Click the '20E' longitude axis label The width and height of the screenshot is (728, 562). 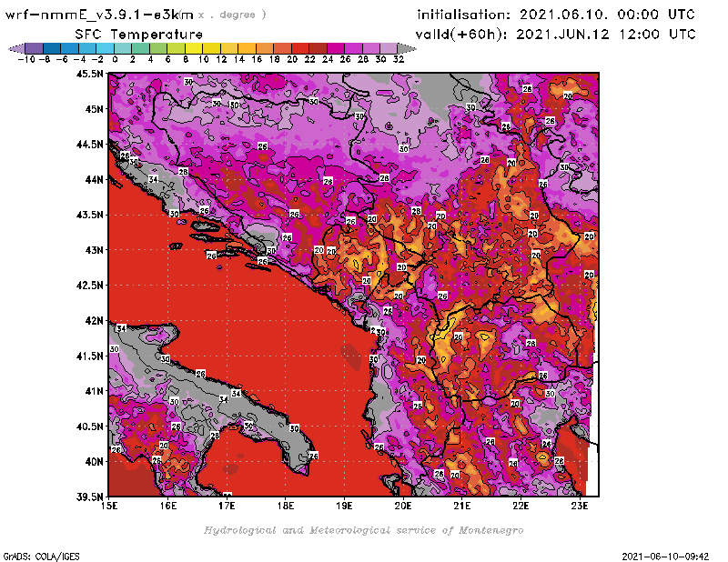[x=403, y=506]
